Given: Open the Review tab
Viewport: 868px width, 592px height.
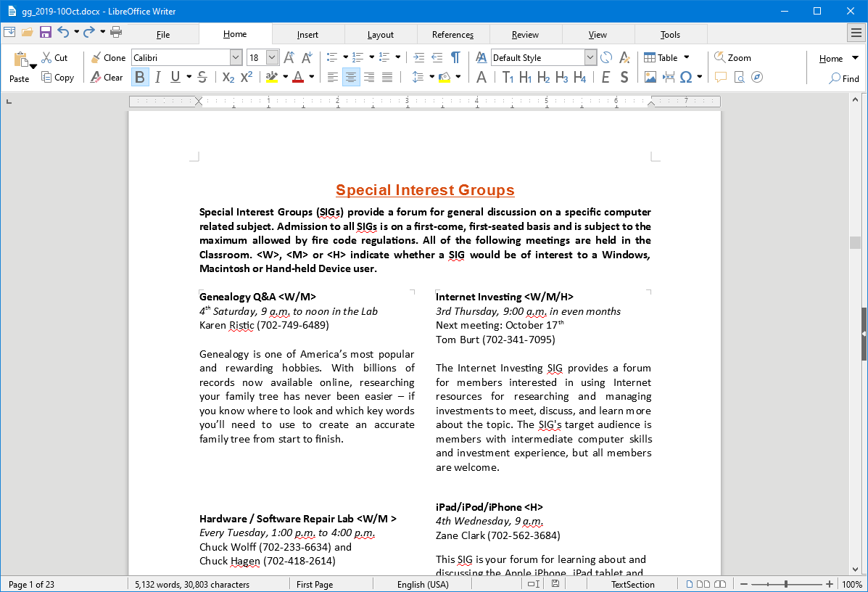Looking at the screenshot, I should coord(525,33).
